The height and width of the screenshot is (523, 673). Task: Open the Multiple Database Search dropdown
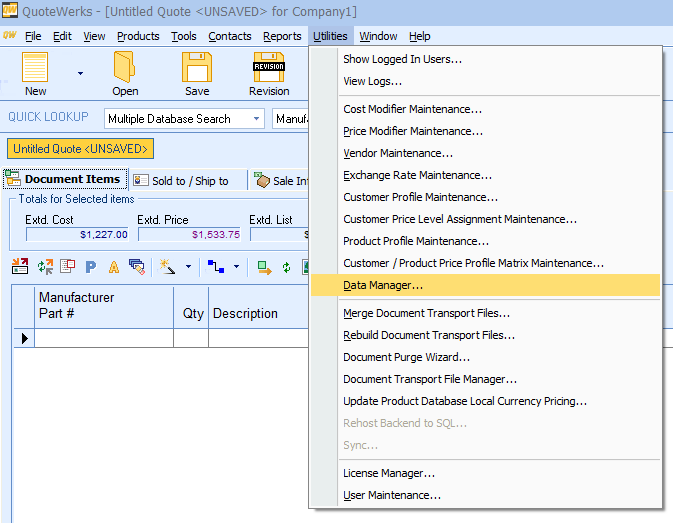pyautogui.click(x=257, y=119)
